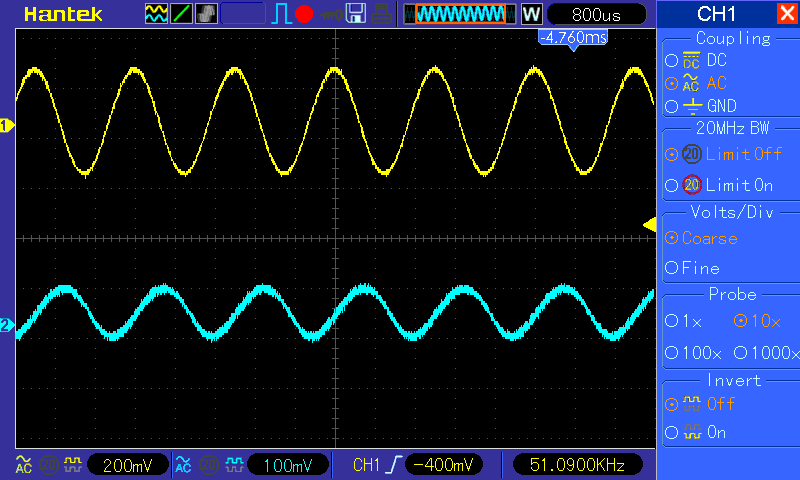Select 20MHz bandwidth Limit Off
Viewport: 800px width, 480px height.
[671, 154]
